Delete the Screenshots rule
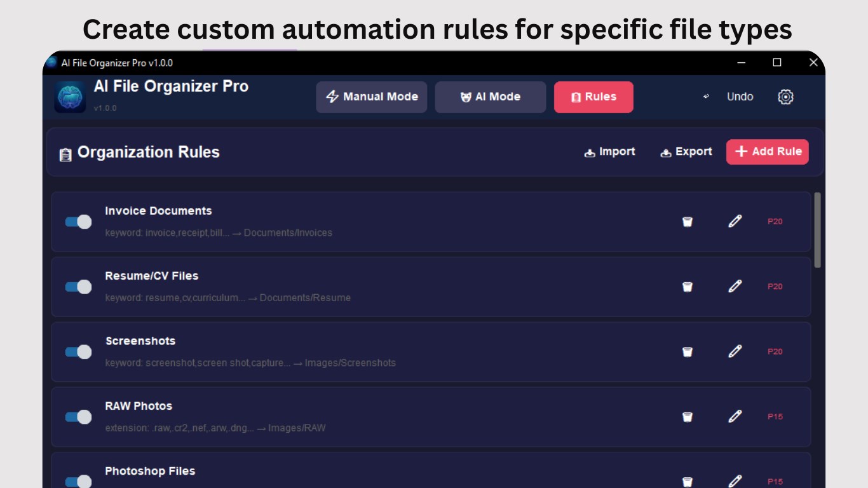Viewport: 868px width, 488px height. (x=688, y=351)
